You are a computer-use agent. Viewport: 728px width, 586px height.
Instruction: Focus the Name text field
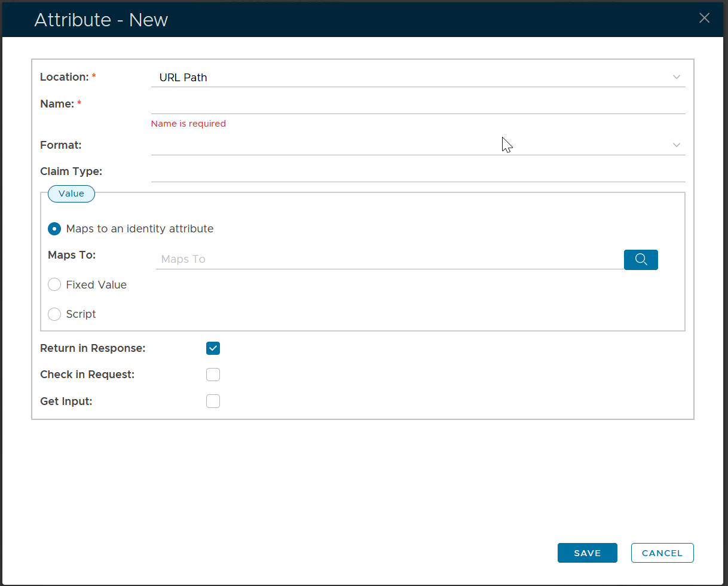[417, 104]
